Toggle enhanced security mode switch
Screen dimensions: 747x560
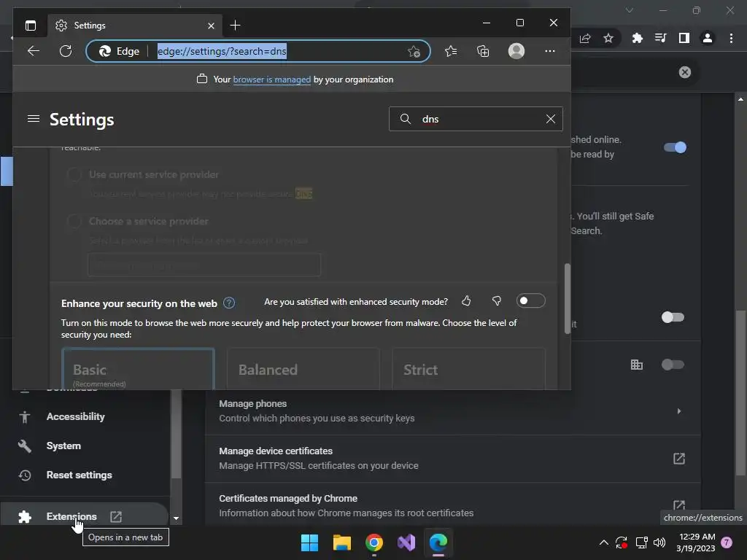coord(530,301)
